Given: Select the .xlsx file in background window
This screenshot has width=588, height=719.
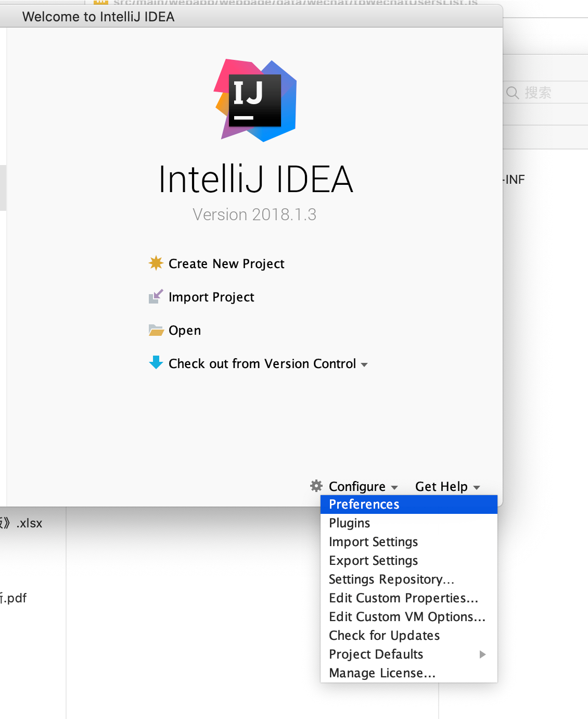Looking at the screenshot, I should pos(21,523).
